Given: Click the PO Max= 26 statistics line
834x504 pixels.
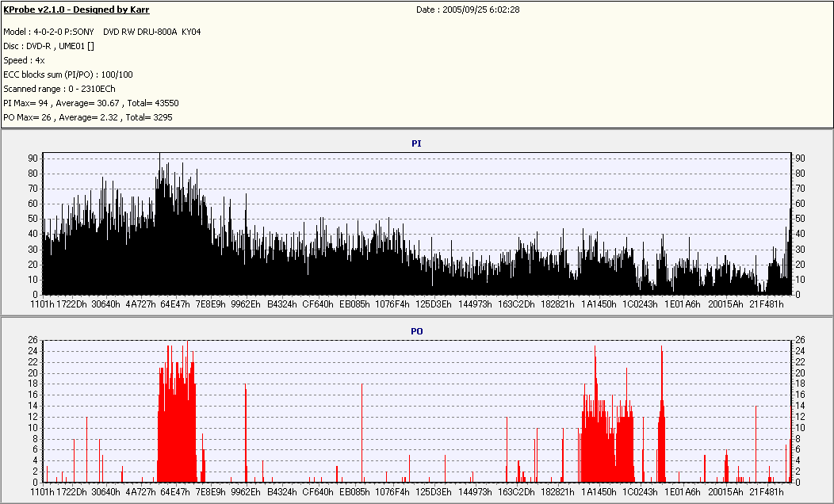Looking at the screenshot, I should [x=87, y=117].
